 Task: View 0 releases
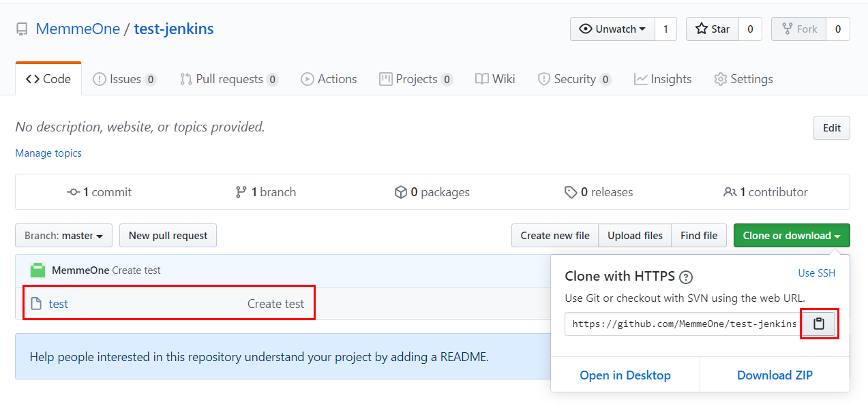[599, 192]
